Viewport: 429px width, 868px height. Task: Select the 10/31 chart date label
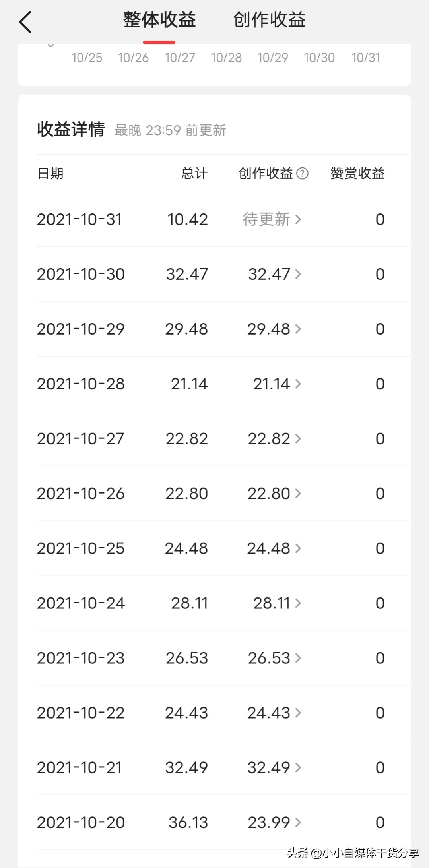tap(366, 58)
